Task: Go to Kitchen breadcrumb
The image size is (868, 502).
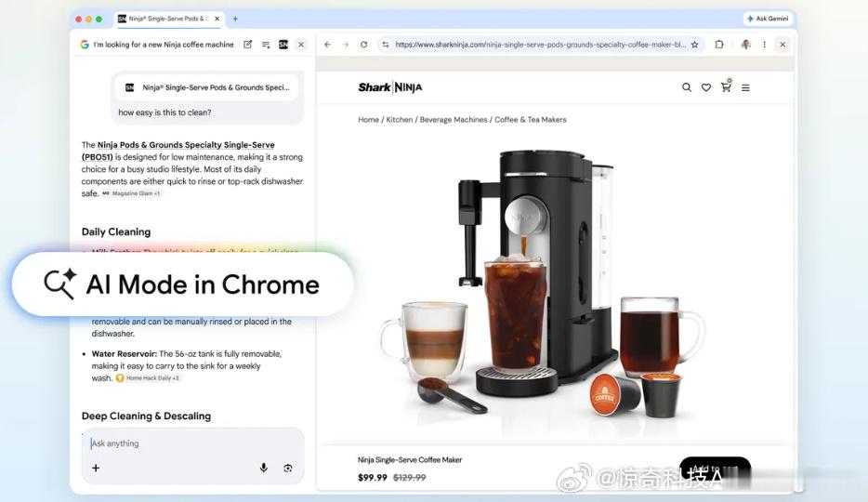Action: [399, 120]
